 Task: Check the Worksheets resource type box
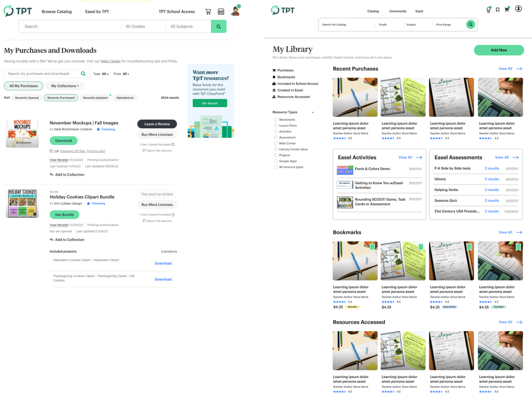276,120
